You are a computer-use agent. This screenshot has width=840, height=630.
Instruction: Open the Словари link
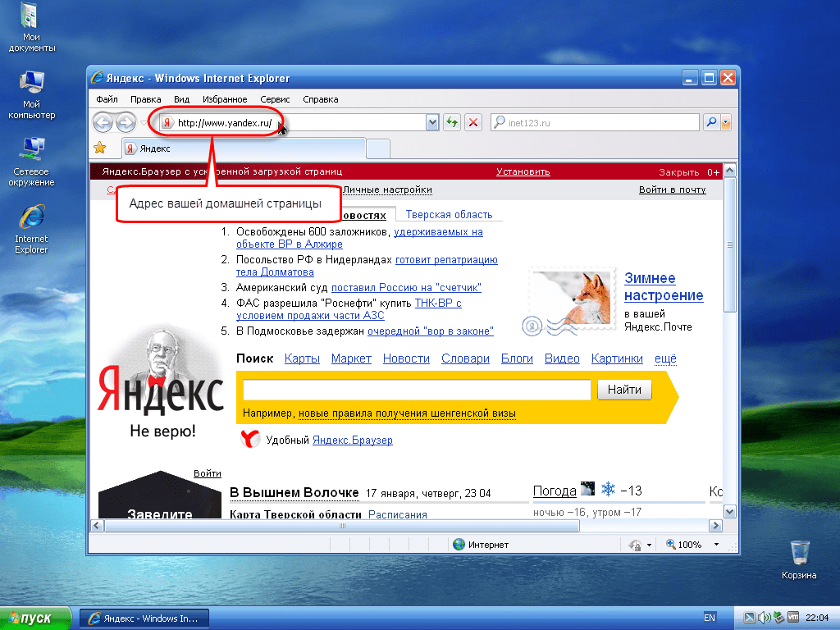click(466, 358)
